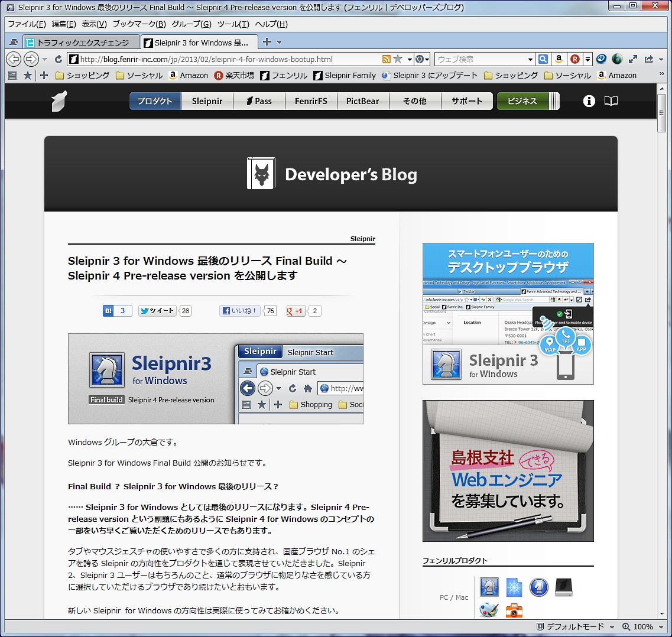Reload the current page
Viewport: 672px width, 637px height.
59,59
